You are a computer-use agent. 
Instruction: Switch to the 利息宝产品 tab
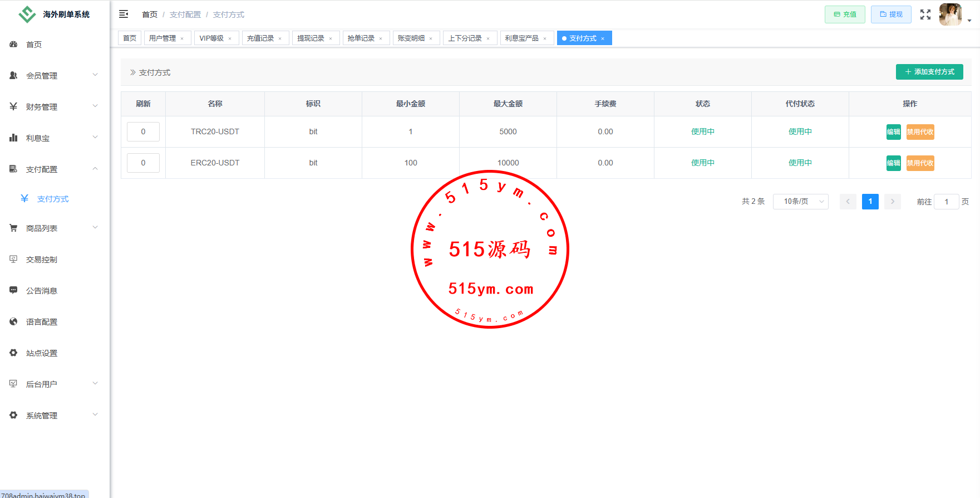pyautogui.click(x=521, y=38)
